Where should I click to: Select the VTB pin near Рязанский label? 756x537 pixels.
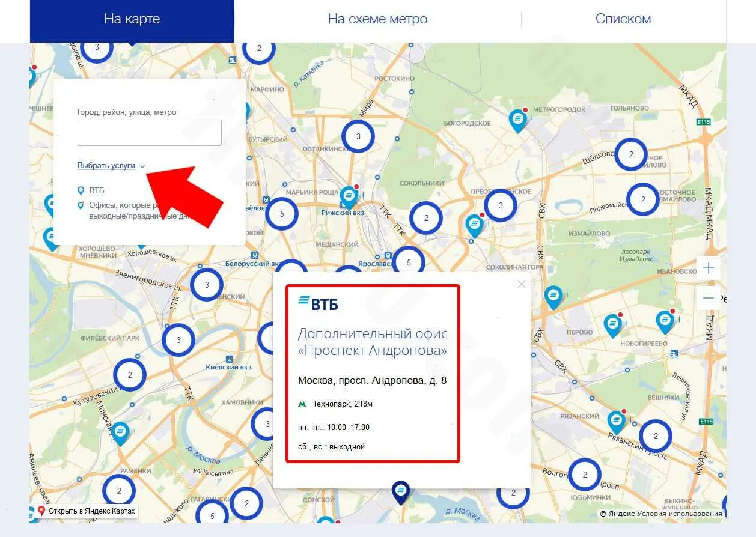[x=617, y=422]
